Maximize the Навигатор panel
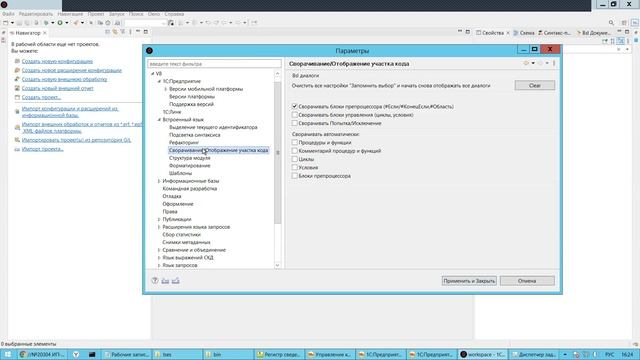The image size is (640, 360). 146,32
